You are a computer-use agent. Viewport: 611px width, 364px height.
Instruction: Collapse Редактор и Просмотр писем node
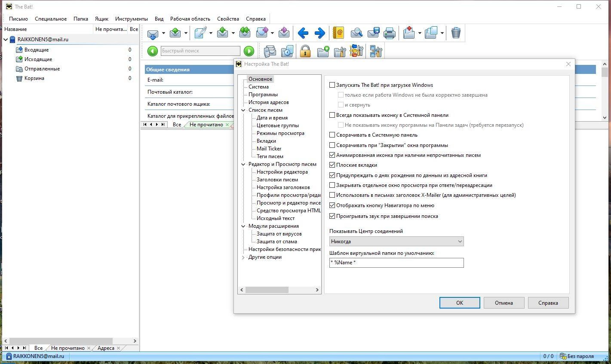click(243, 165)
